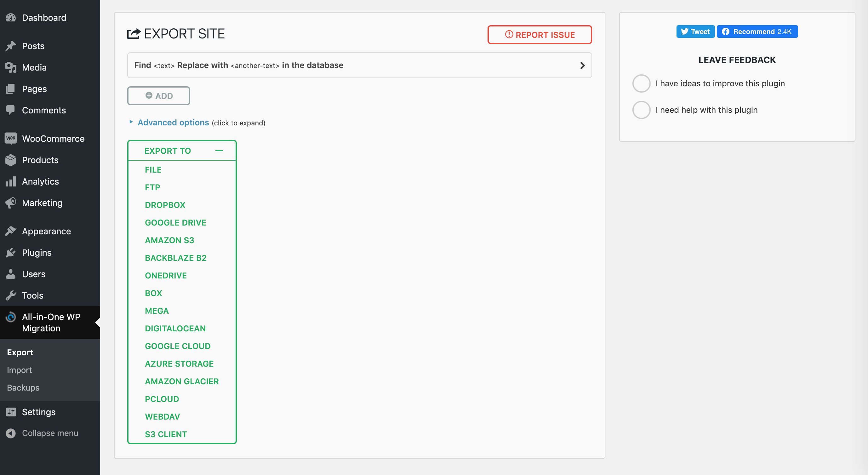Expand the Advanced options section
The width and height of the screenshot is (868, 475).
click(x=173, y=122)
